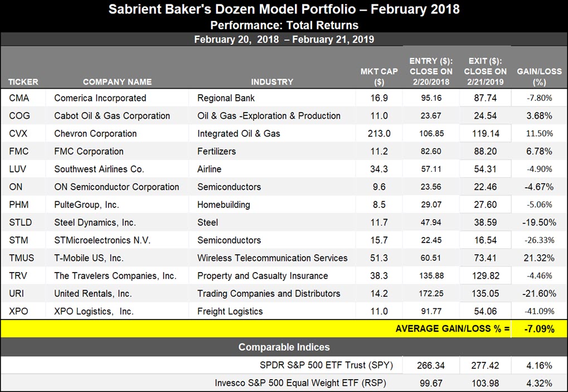The height and width of the screenshot is (392, 568).
Task: Select Chevron's market cap 213.0
Action: coord(379,133)
